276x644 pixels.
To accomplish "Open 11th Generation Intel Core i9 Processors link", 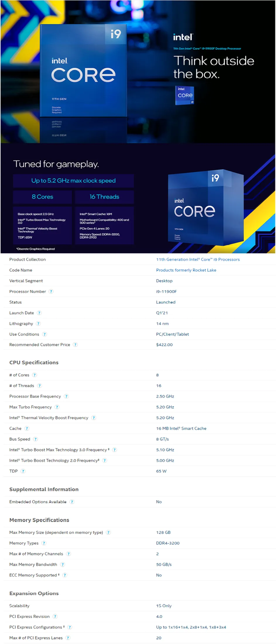I will pyautogui.click(x=198, y=259).
